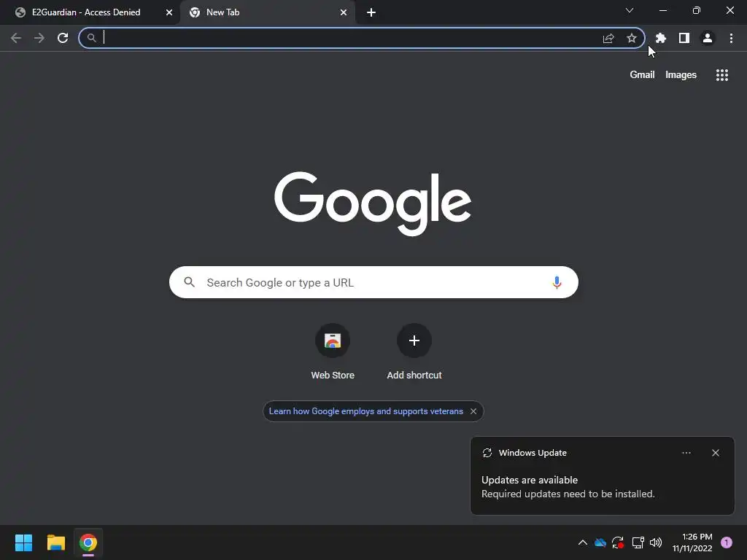747x560 pixels.
Task: Reload the current page
Action: pos(63,38)
